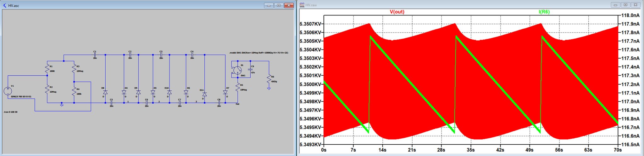Select resistor R6 symbol (45Gig)
The height and width of the screenshot is (156, 644).
[269, 79]
